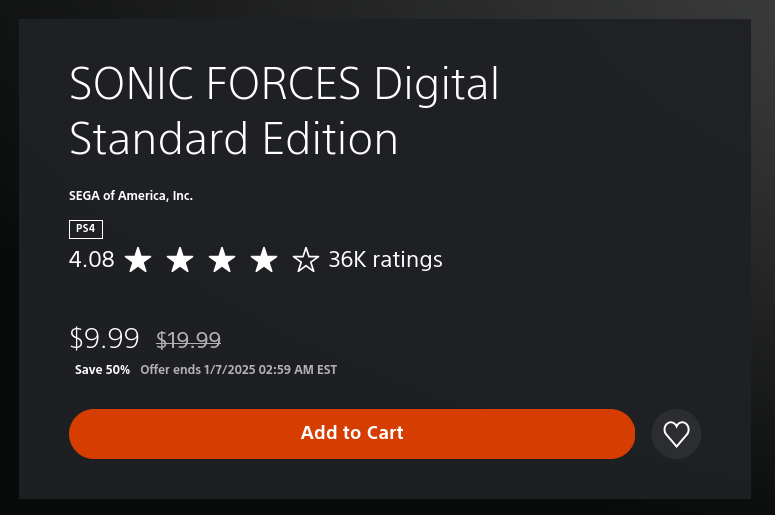Click the fourth filled rating star
The image size is (775, 515).
[264, 261]
